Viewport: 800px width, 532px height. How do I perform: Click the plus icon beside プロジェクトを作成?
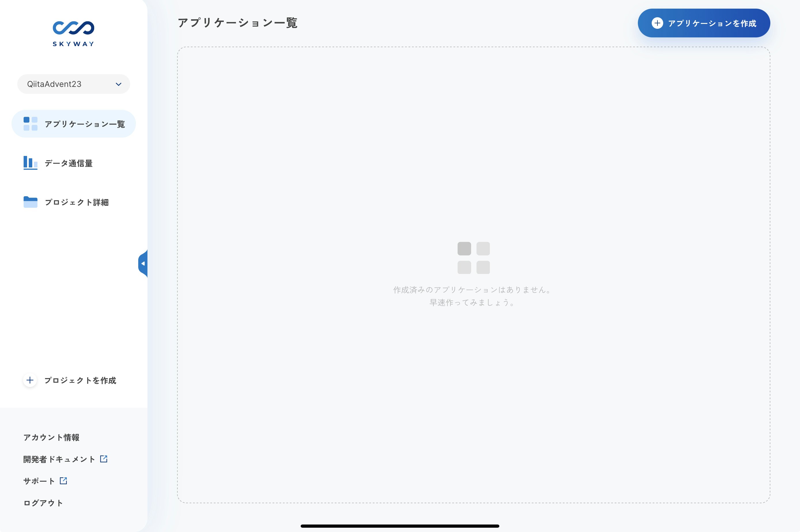point(30,380)
